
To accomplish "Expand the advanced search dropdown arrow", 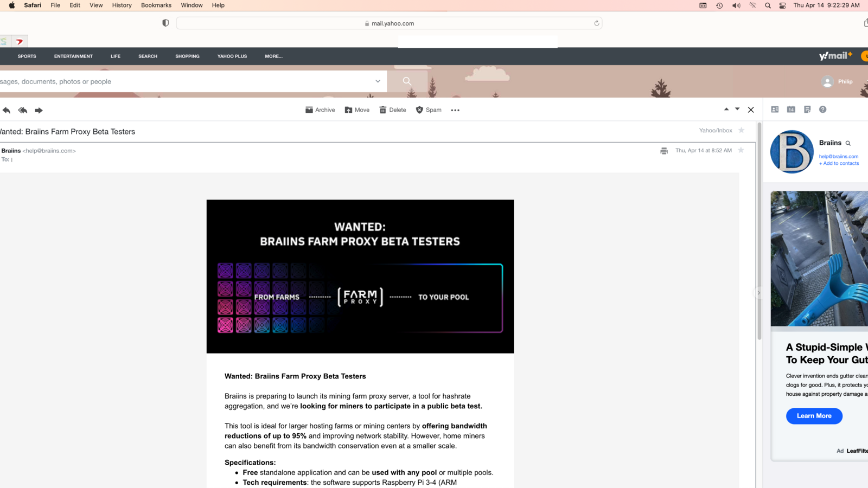I will pos(378,81).
